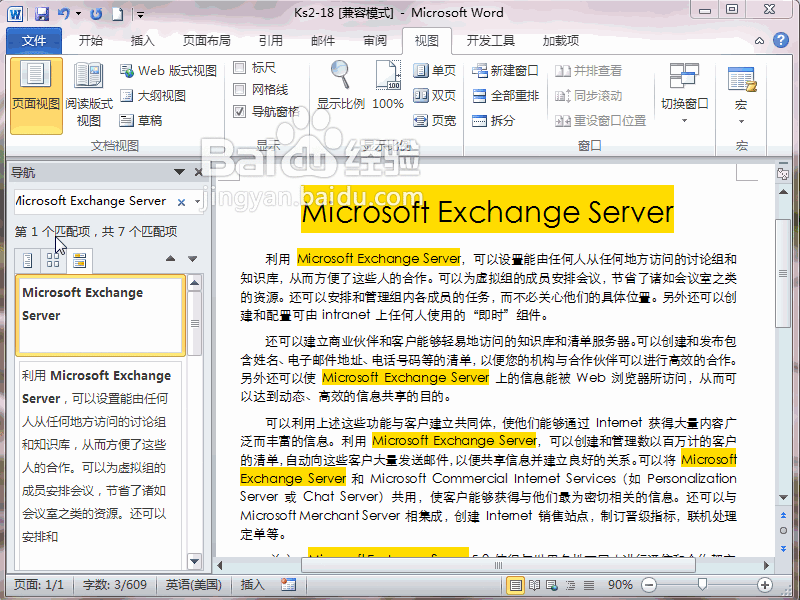Image resolution: width=800 pixels, height=600 pixels.
Task: Open the undo history dropdown arrow
Action: pyautogui.click(x=78, y=14)
